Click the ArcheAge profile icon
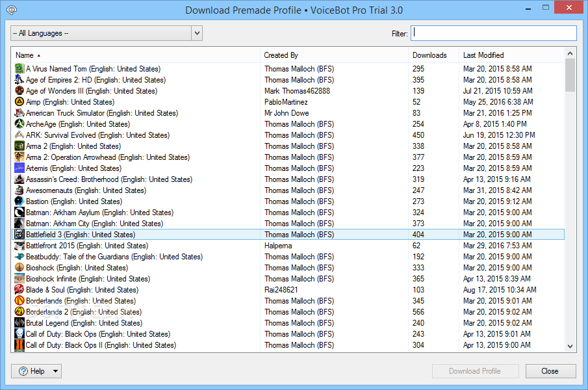Image resolution: width=588 pixels, height=390 pixels. point(19,123)
